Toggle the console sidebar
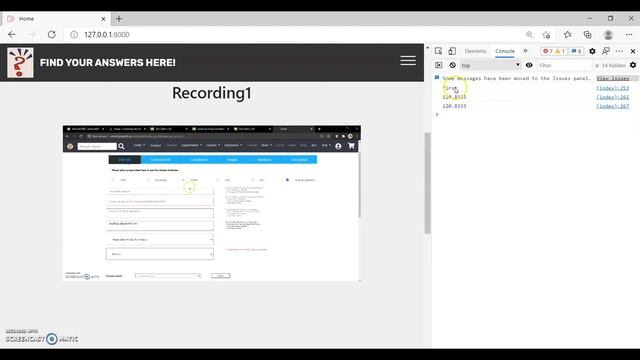The image size is (640, 360). (439, 65)
